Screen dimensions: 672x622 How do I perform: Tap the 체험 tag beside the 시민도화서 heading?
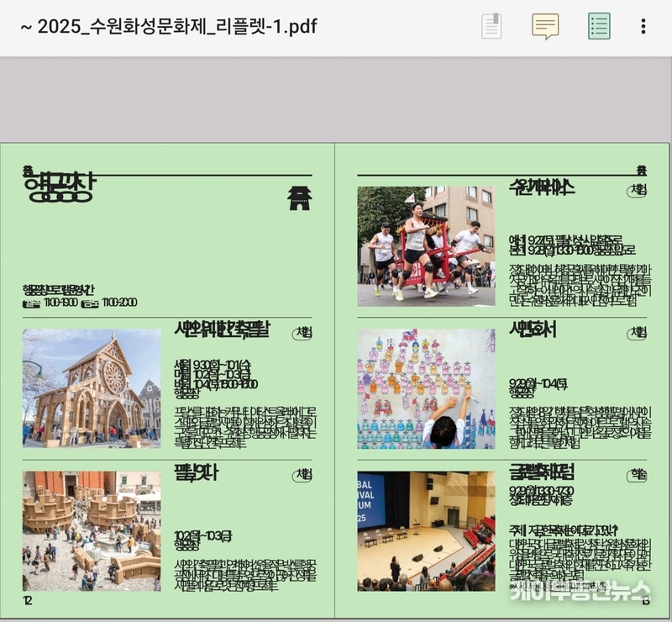(637, 333)
